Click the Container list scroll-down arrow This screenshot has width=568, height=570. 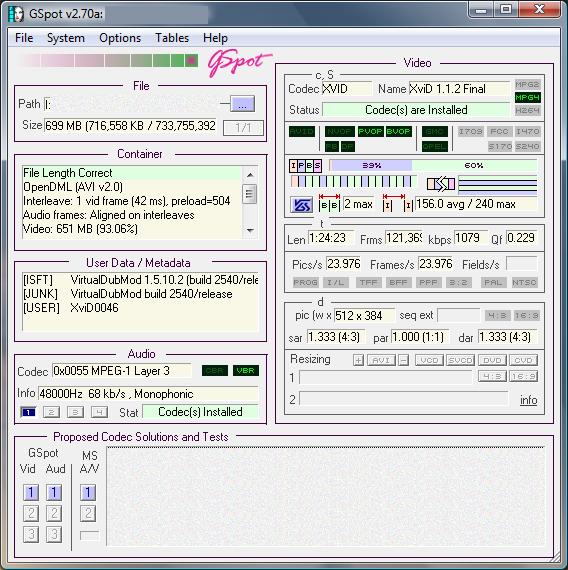pos(250,230)
